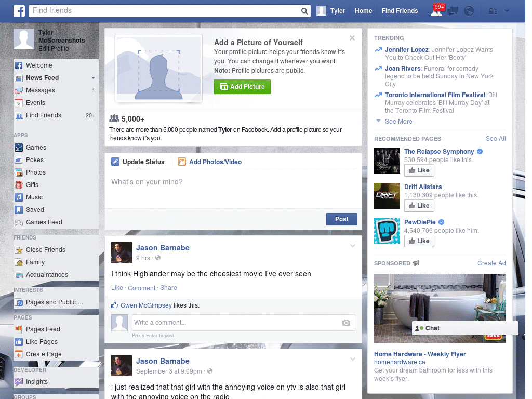The width and height of the screenshot is (532, 399).
Task: Click camera icon in comment box
Action: (346, 323)
